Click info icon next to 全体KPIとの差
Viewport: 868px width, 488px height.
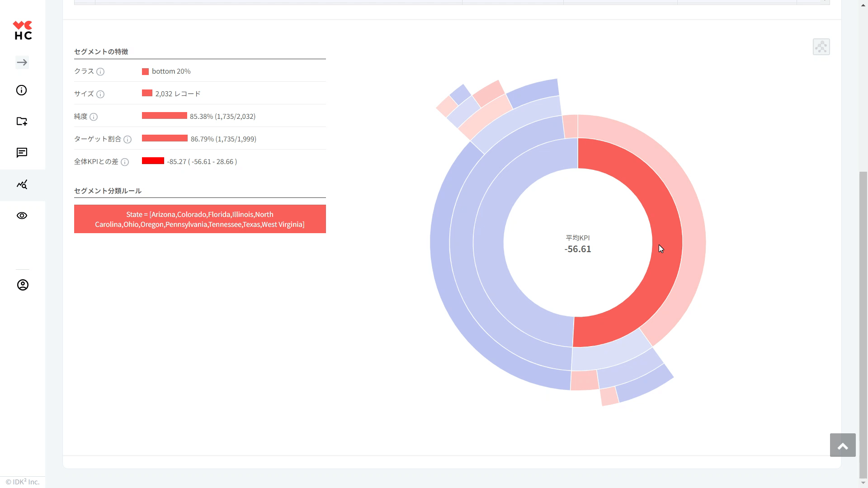tap(125, 162)
